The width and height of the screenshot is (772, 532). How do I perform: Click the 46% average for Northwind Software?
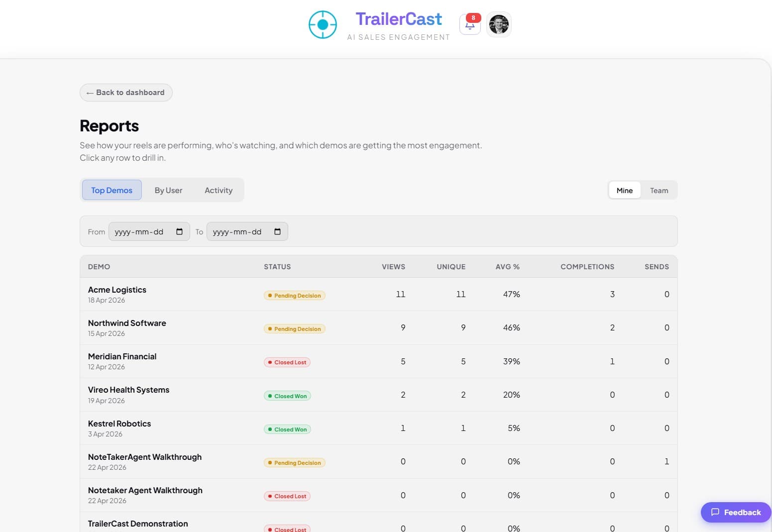[511, 327]
